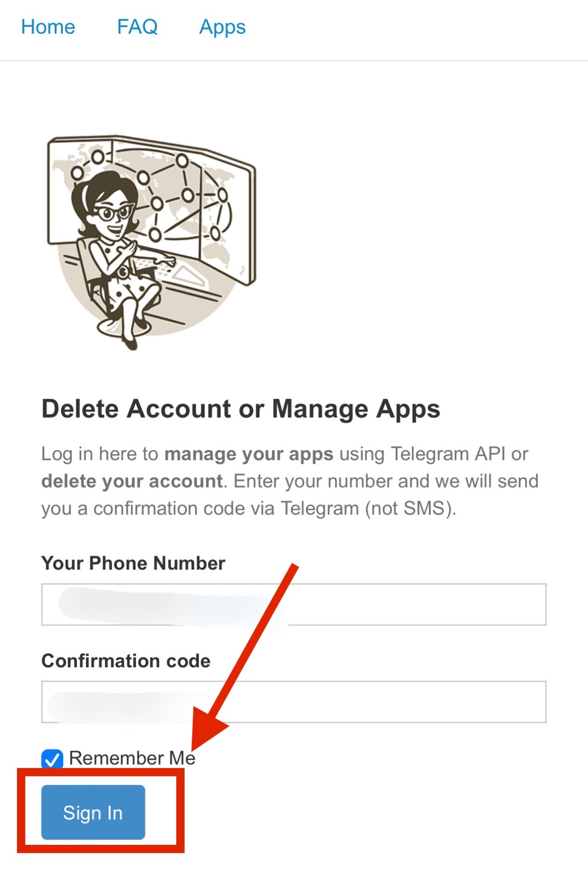Click the blue Sign In button
The width and height of the screenshot is (588, 871).
[93, 812]
